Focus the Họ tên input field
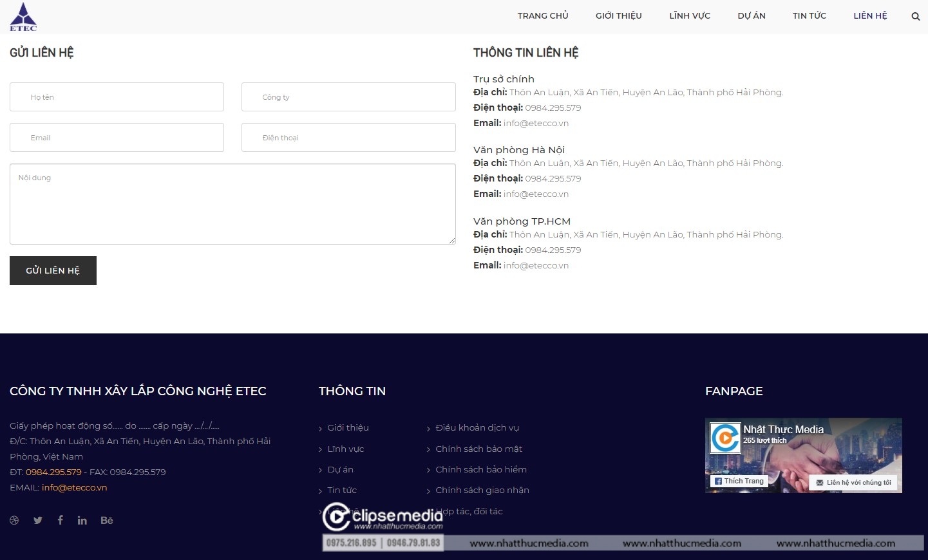The image size is (928, 560). point(117,97)
